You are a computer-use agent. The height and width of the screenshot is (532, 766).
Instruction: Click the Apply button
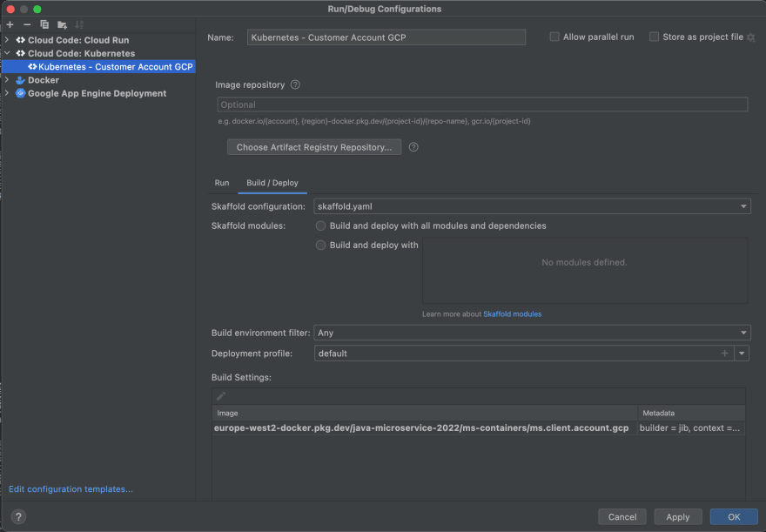coord(677,517)
